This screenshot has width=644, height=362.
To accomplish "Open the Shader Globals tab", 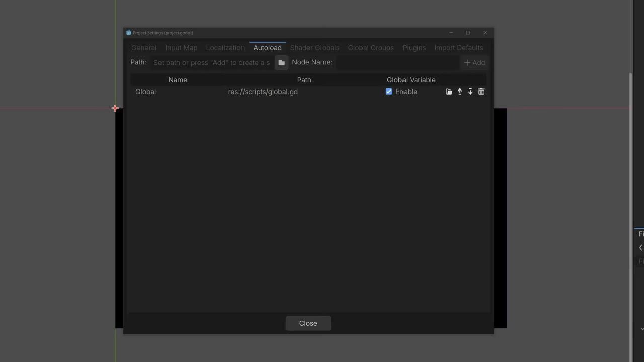I will click(314, 48).
